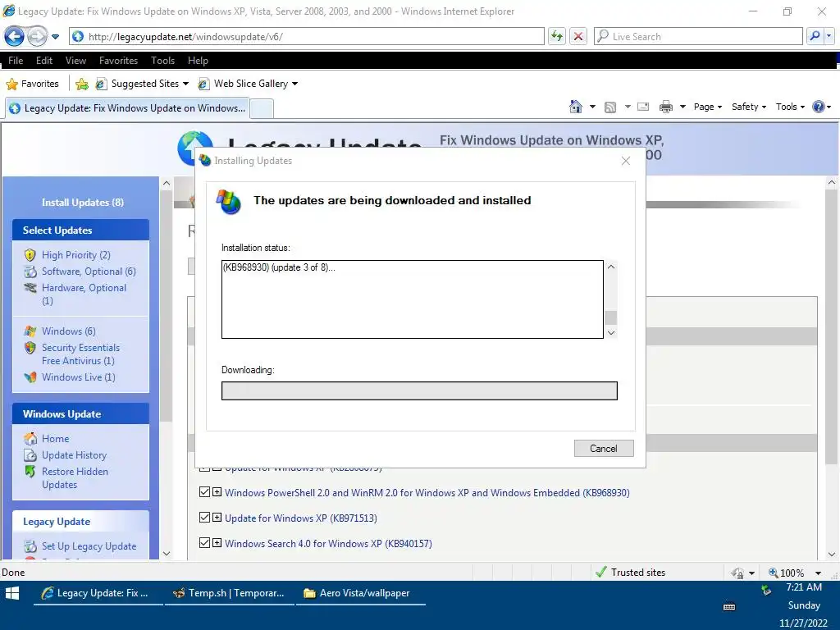The image size is (840, 630).
Task: Click the Set Up Legacy Update icon
Action: click(30, 546)
